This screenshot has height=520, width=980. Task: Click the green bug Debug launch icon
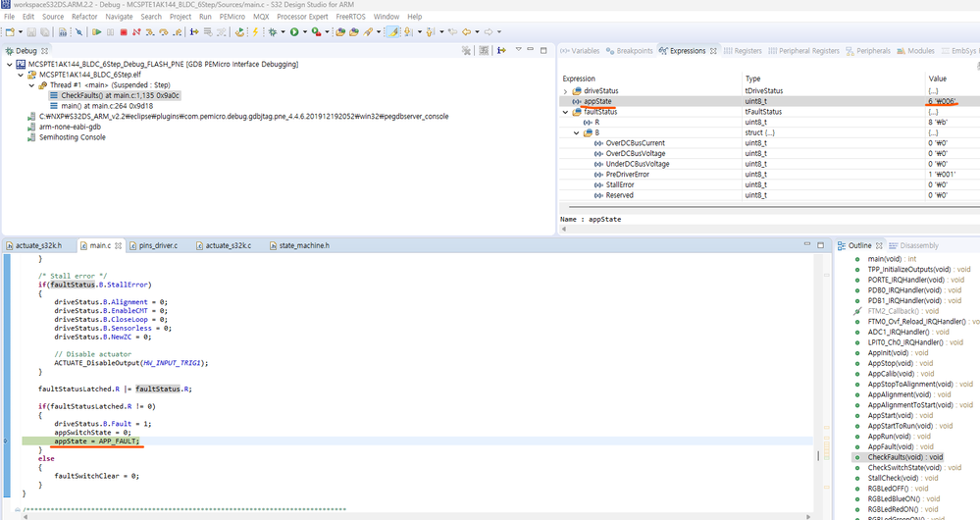point(273,31)
